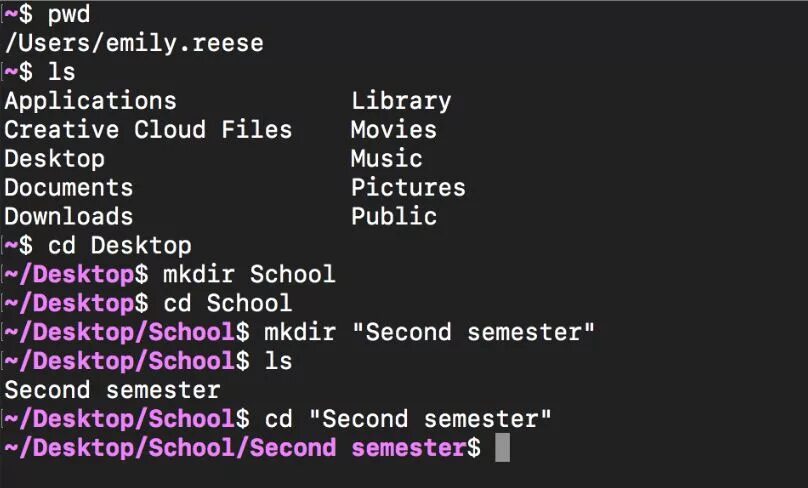Select the Creative Cloud Files entry
The height and width of the screenshot is (488, 808).
(148, 130)
